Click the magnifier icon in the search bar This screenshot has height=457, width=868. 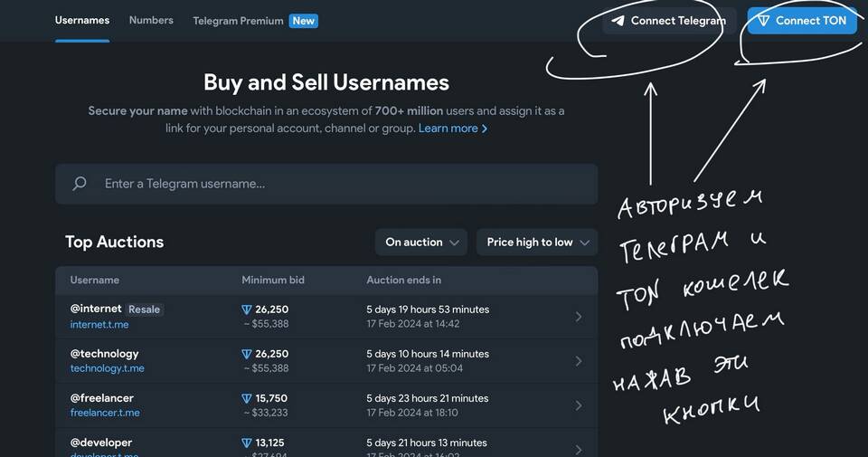tap(80, 184)
